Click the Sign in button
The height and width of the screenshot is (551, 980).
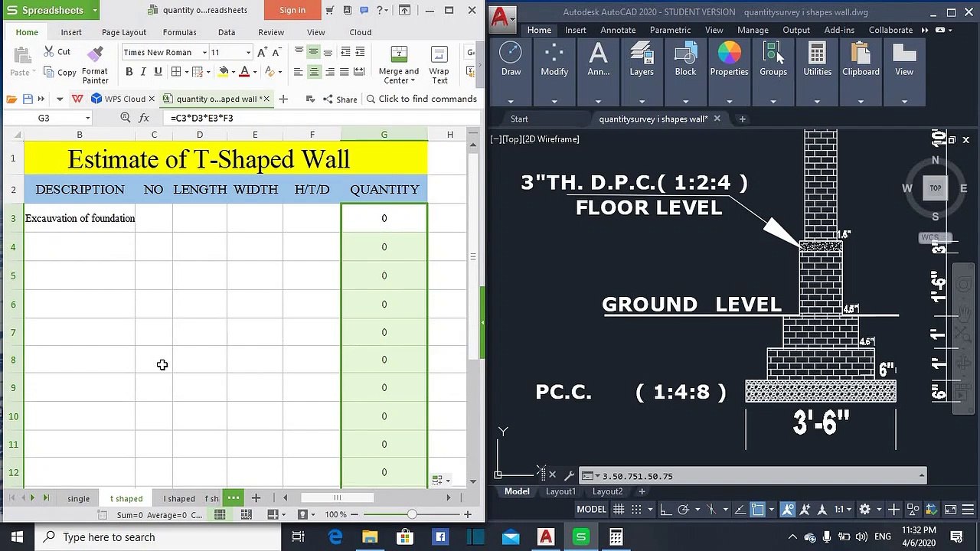[292, 10]
